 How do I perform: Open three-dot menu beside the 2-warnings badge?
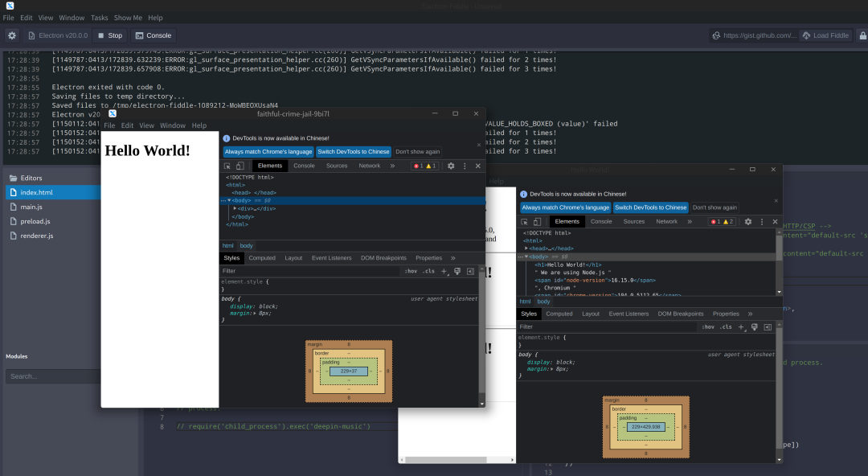pos(761,221)
